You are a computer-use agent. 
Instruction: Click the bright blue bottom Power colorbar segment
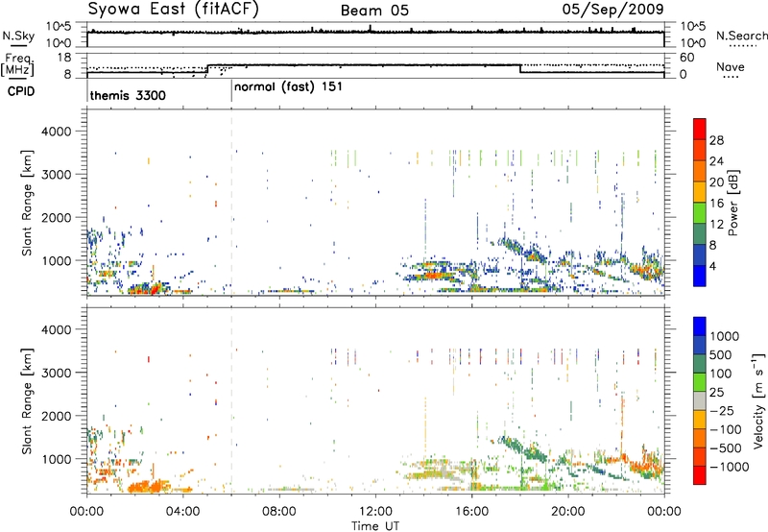(700, 276)
